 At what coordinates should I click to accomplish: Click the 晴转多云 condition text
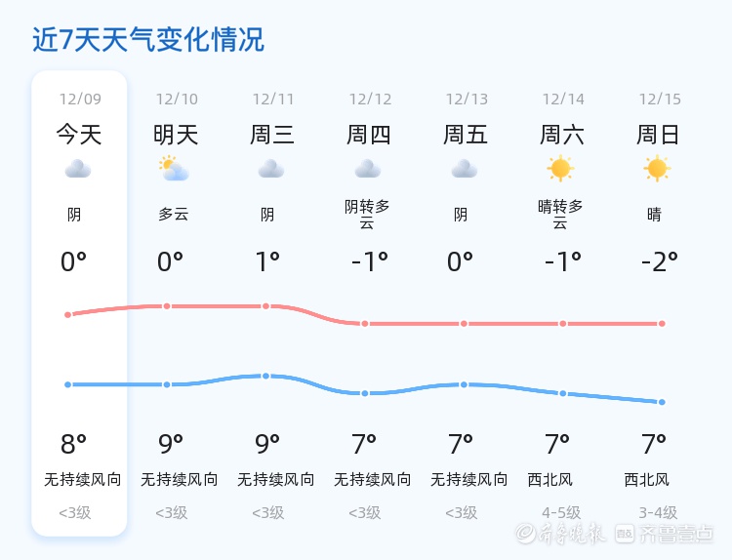pyautogui.click(x=560, y=215)
